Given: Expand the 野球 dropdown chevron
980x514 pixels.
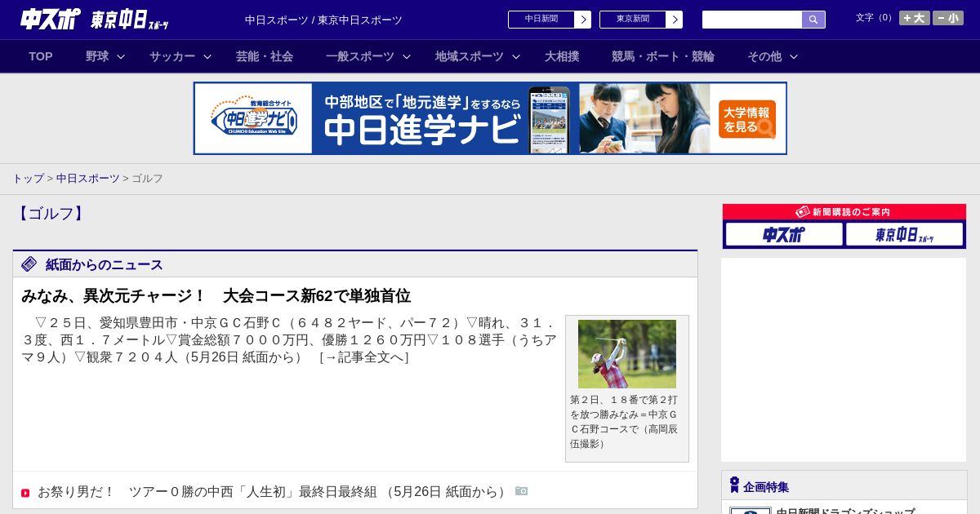Looking at the screenshot, I should point(121,56).
